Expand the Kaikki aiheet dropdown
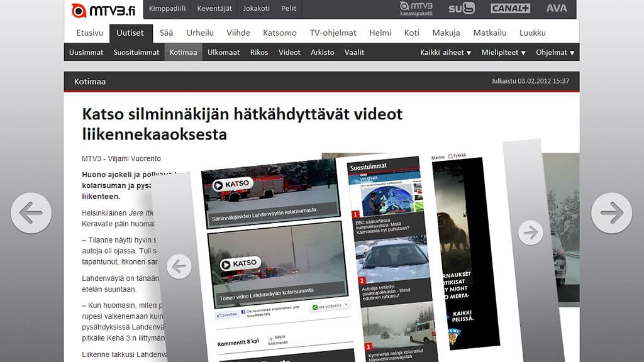The height and width of the screenshot is (362, 644). point(445,52)
